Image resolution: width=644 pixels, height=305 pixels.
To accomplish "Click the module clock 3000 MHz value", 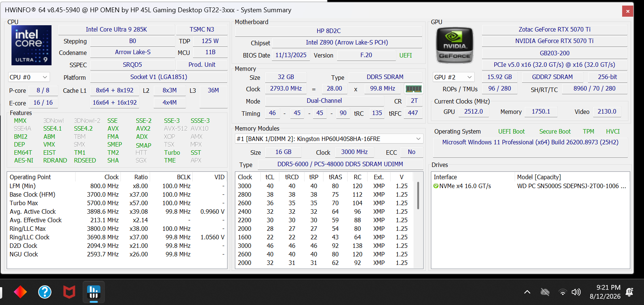I will pyautogui.click(x=355, y=152).
